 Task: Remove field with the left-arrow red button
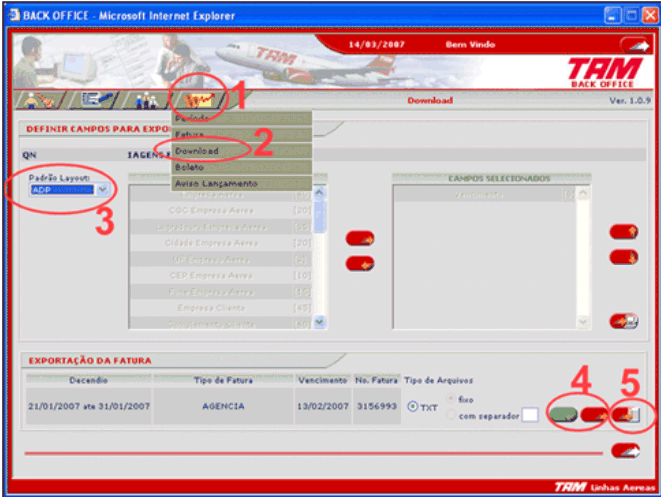pyautogui.click(x=360, y=264)
